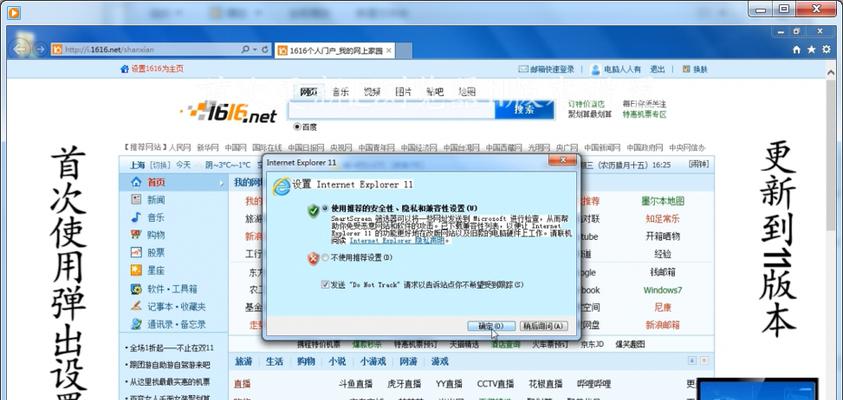
Task: Click the blue 搜索 search button
Action: click(524, 109)
